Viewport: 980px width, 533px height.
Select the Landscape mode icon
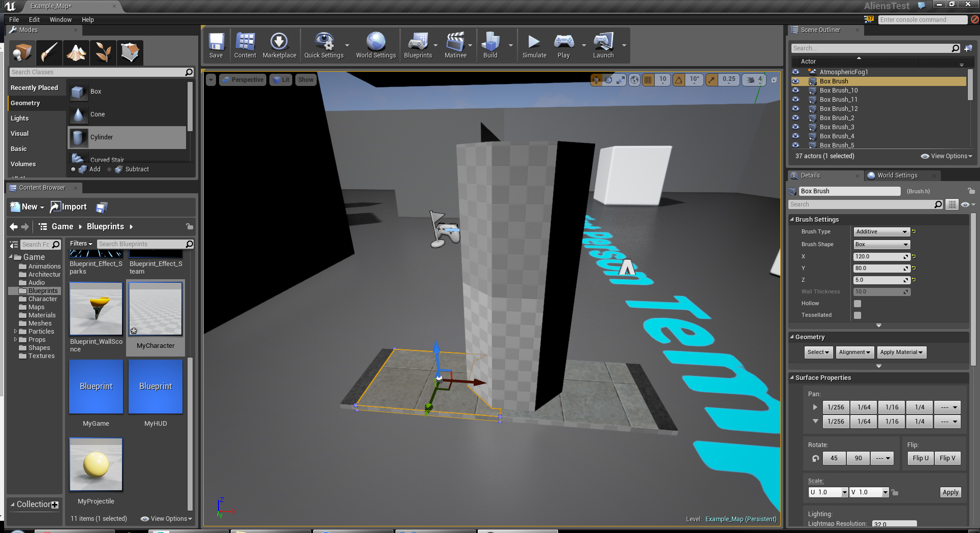point(76,53)
